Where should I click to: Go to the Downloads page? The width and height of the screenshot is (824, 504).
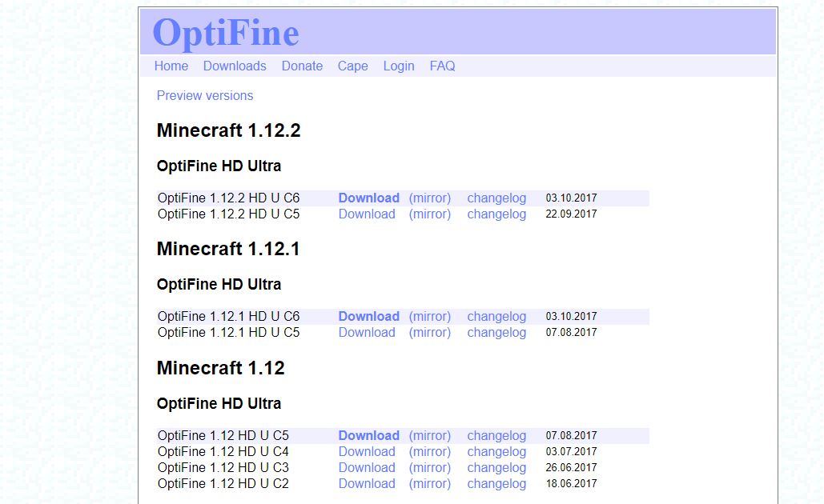point(235,66)
